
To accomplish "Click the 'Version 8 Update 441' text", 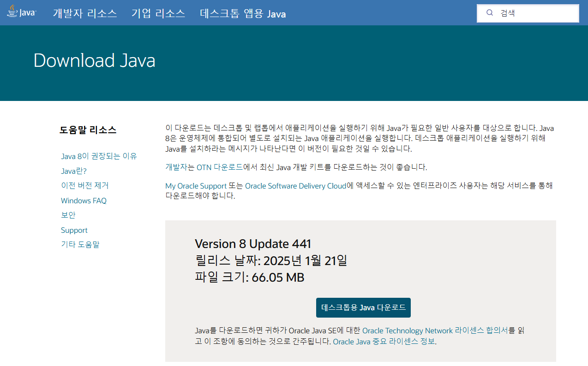I will point(253,244).
